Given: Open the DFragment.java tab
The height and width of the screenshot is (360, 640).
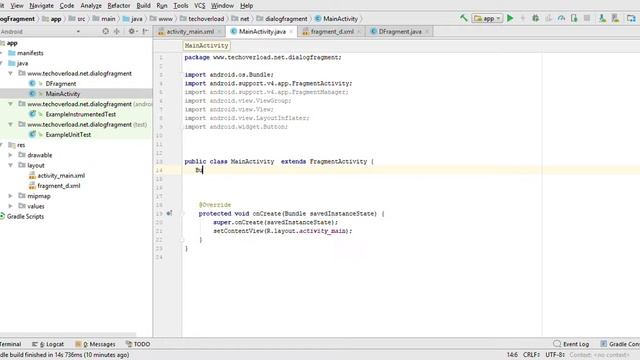Looking at the screenshot, I should pyautogui.click(x=400, y=31).
